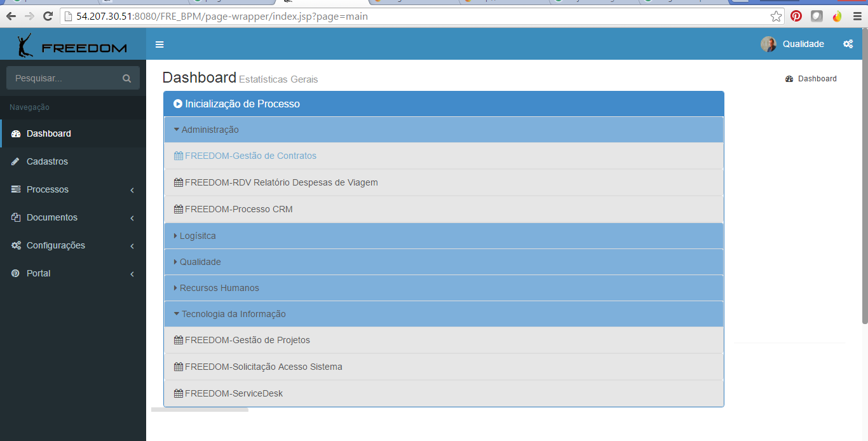
Task: Click calendar icon beside FREEDOM-RDV Relatório
Action: [179, 182]
